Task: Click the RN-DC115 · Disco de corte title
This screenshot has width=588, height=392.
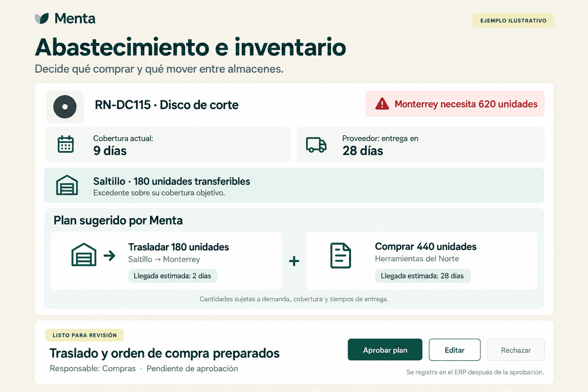Action: pyautogui.click(x=167, y=105)
